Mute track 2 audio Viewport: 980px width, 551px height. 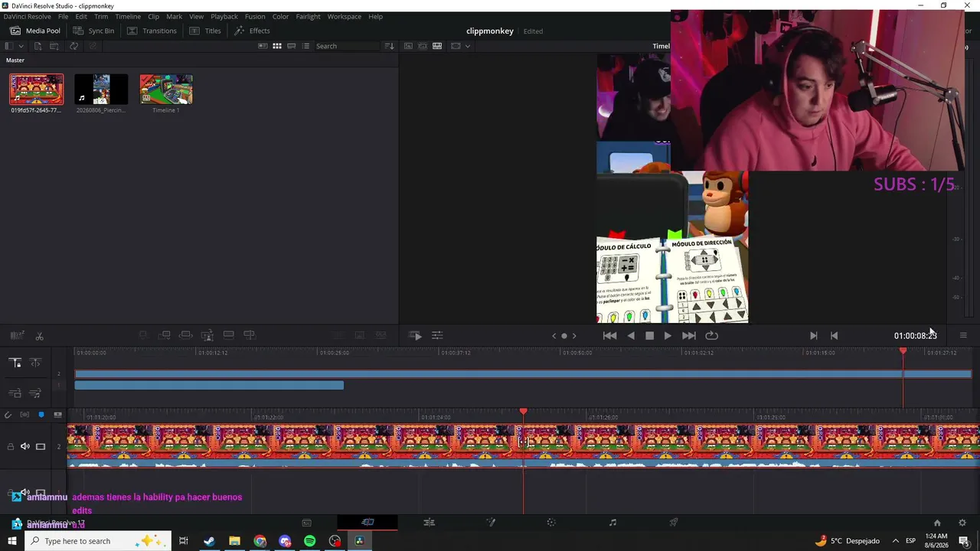[25, 446]
